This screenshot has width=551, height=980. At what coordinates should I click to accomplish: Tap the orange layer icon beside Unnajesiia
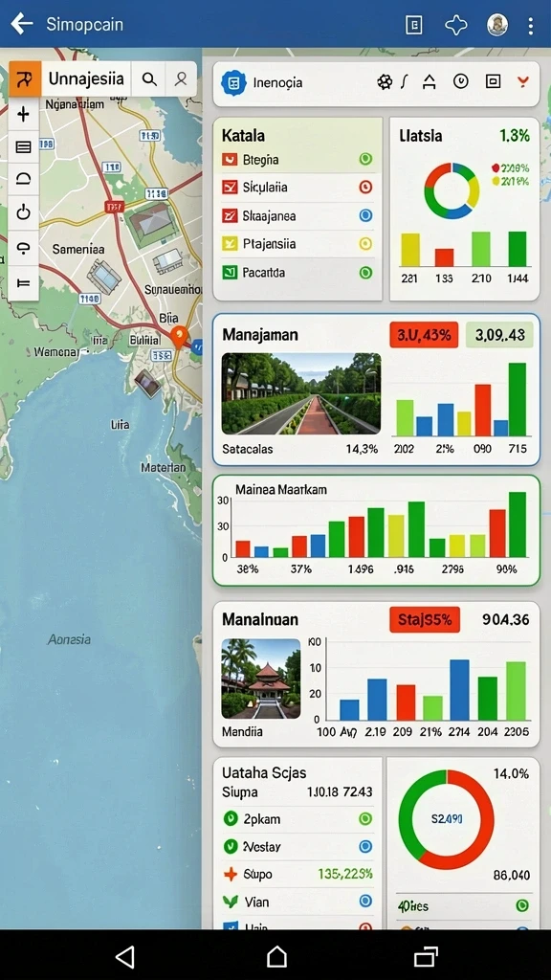pyautogui.click(x=25, y=78)
